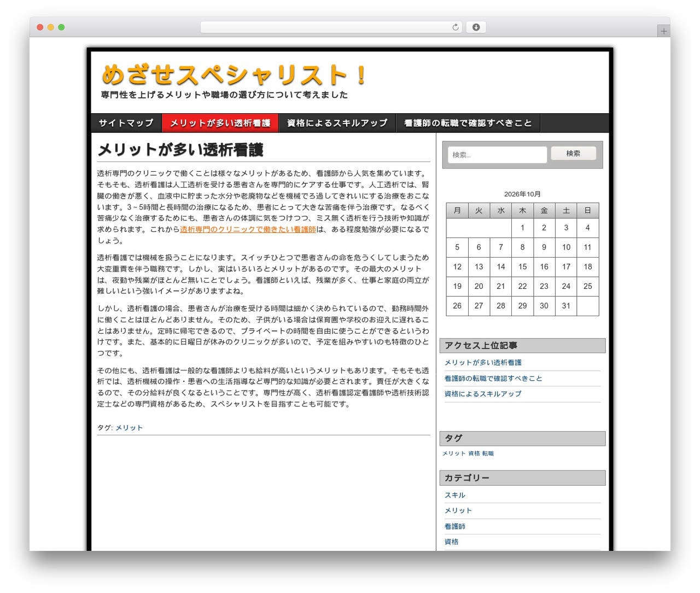This screenshot has width=700, height=593.
Task: Open the サイトマップ menu item
Action: pyautogui.click(x=126, y=123)
